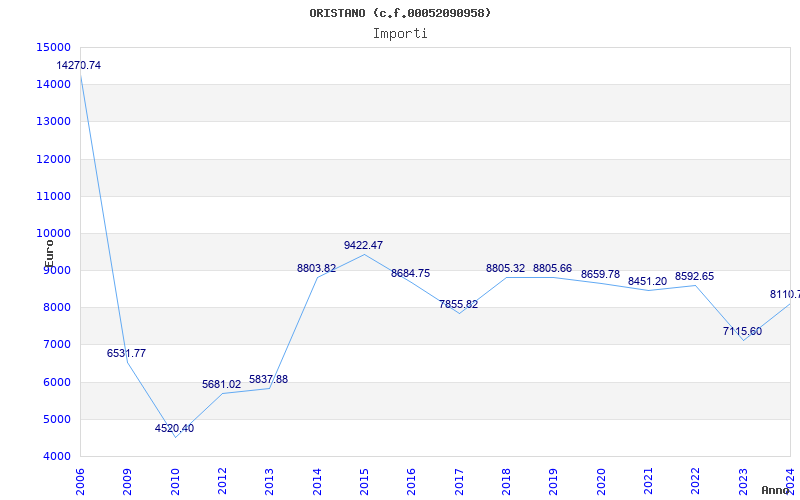Click the 5837.88 data label

(x=268, y=379)
